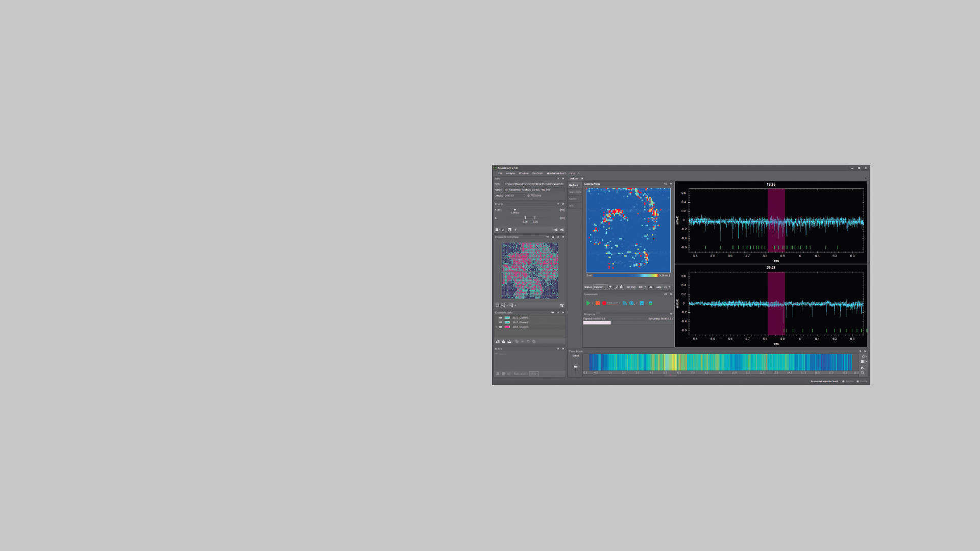Open the Analysis menu
The width and height of the screenshot is (980, 551).
[x=510, y=173]
